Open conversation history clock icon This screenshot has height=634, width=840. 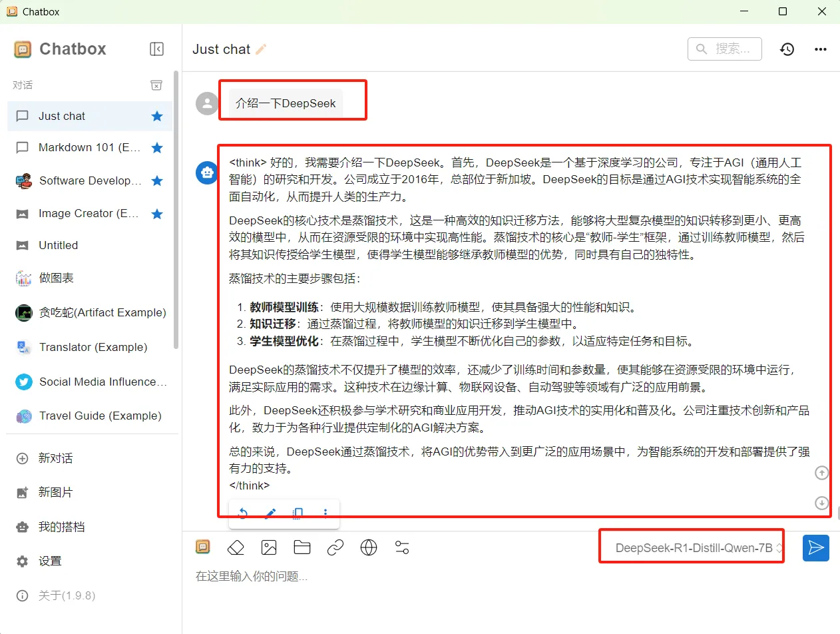[x=787, y=49]
